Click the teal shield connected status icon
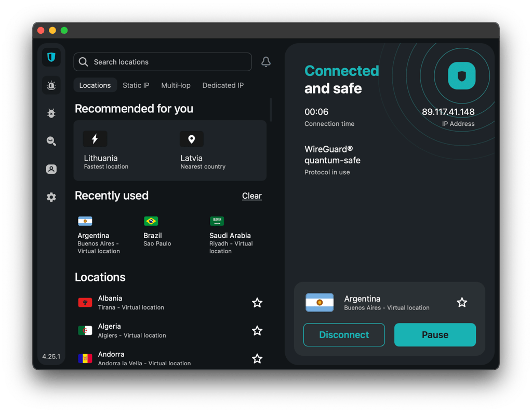The image size is (532, 413). 462,76
